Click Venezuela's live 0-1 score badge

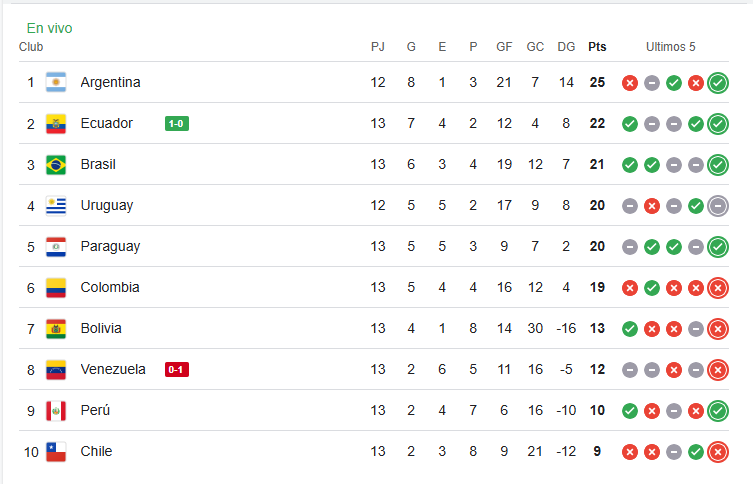pyautogui.click(x=177, y=369)
